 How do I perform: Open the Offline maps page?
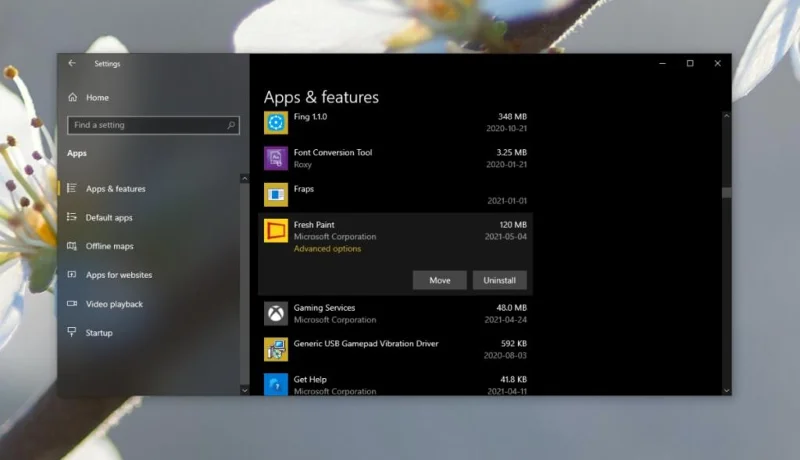coord(109,246)
